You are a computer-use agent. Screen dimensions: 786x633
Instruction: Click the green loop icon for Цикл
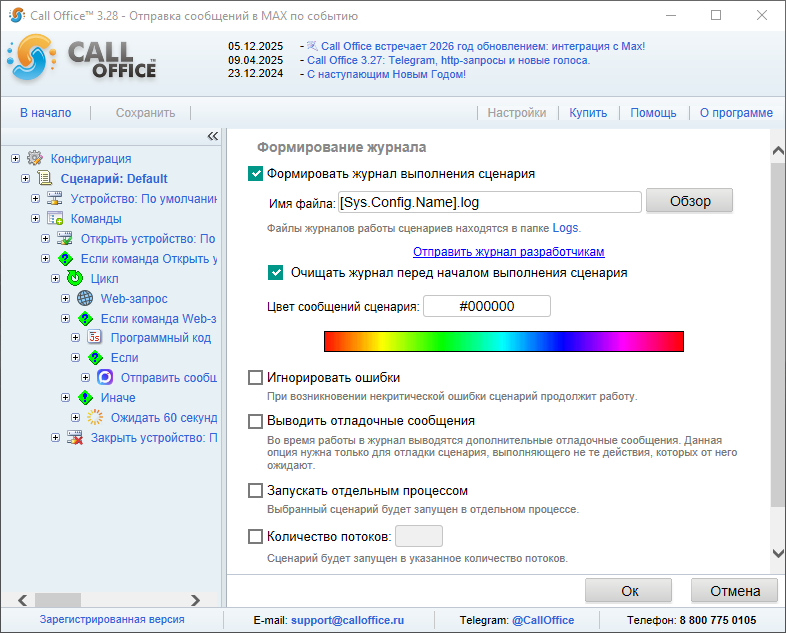pos(74,278)
